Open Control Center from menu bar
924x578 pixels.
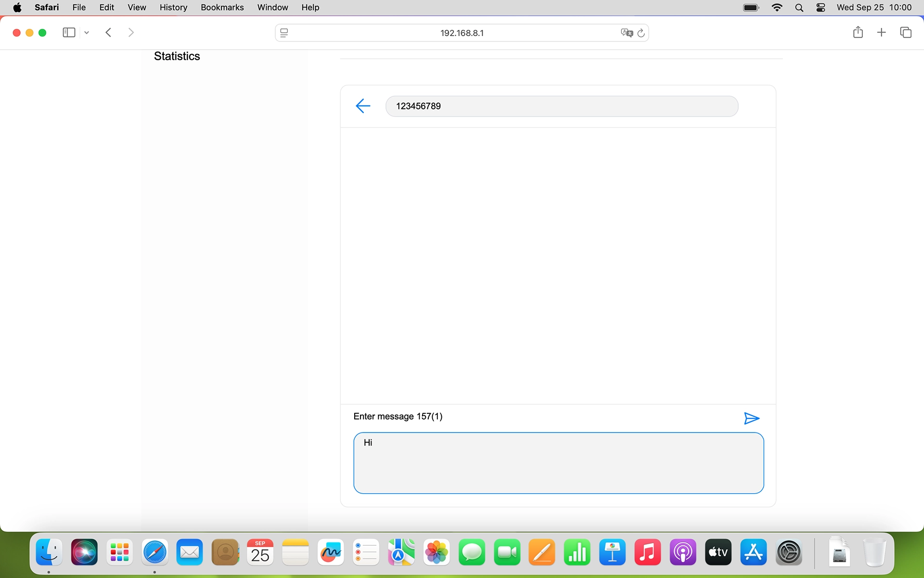pos(821,7)
